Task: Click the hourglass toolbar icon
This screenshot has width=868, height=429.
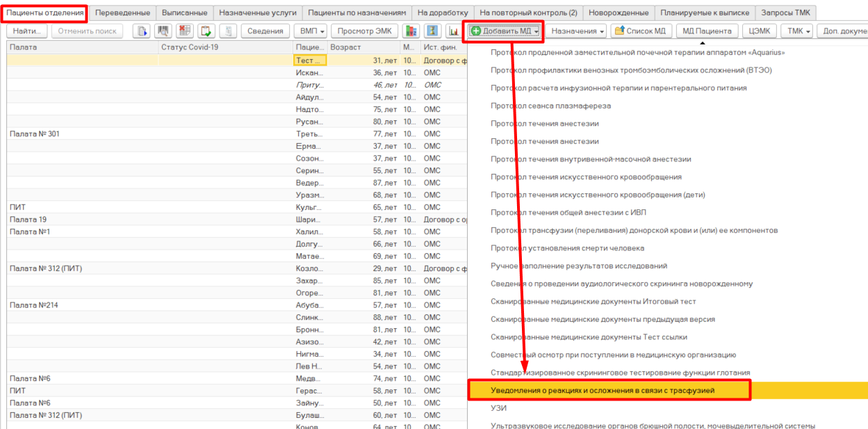Action: click(433, 31)
